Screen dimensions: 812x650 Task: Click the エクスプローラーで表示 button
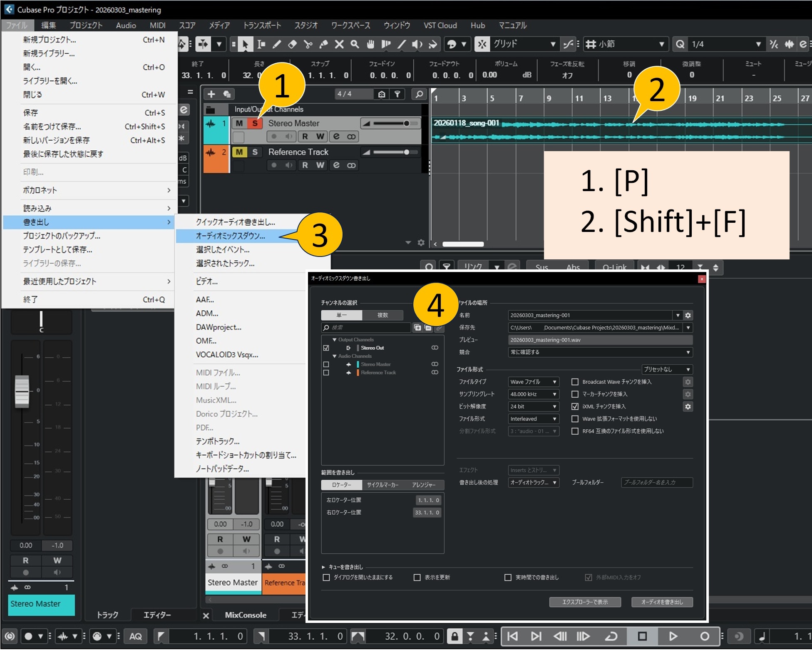point(585,602)
